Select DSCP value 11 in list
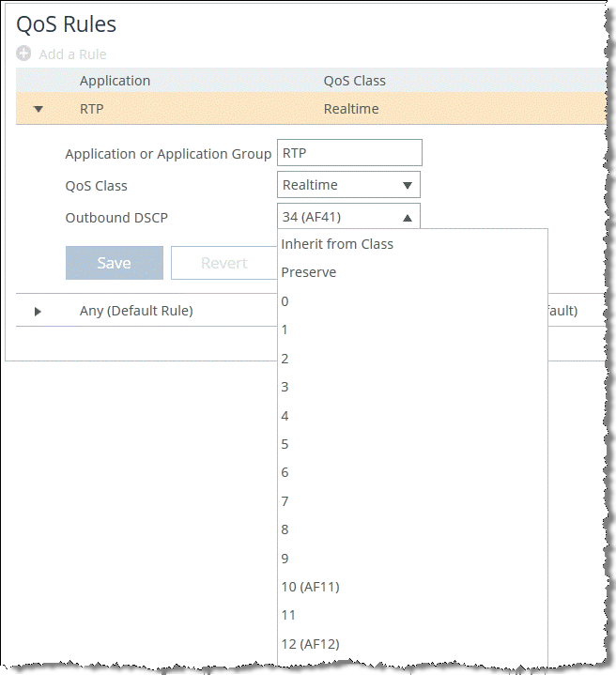 click(289, 615)
